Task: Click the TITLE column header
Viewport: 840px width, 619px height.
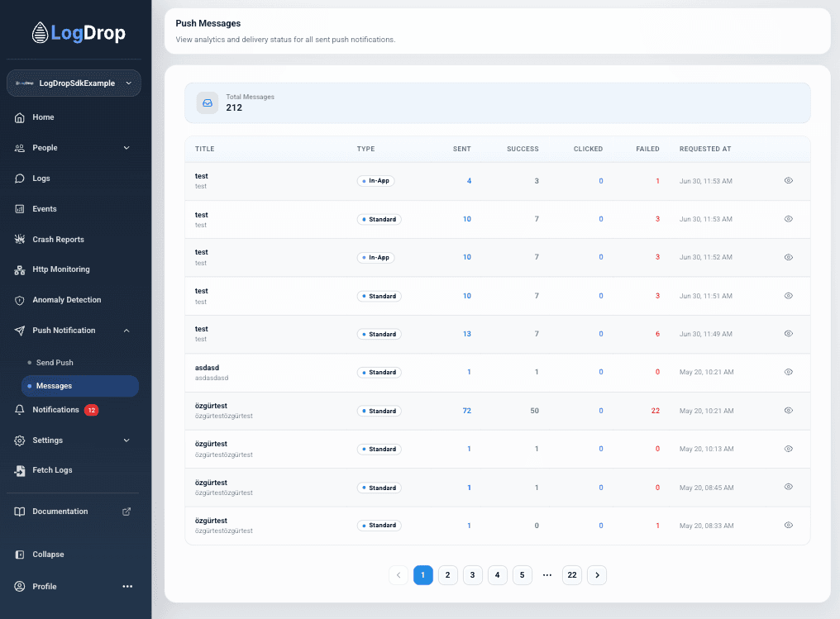Action: (x=205, y=149)
